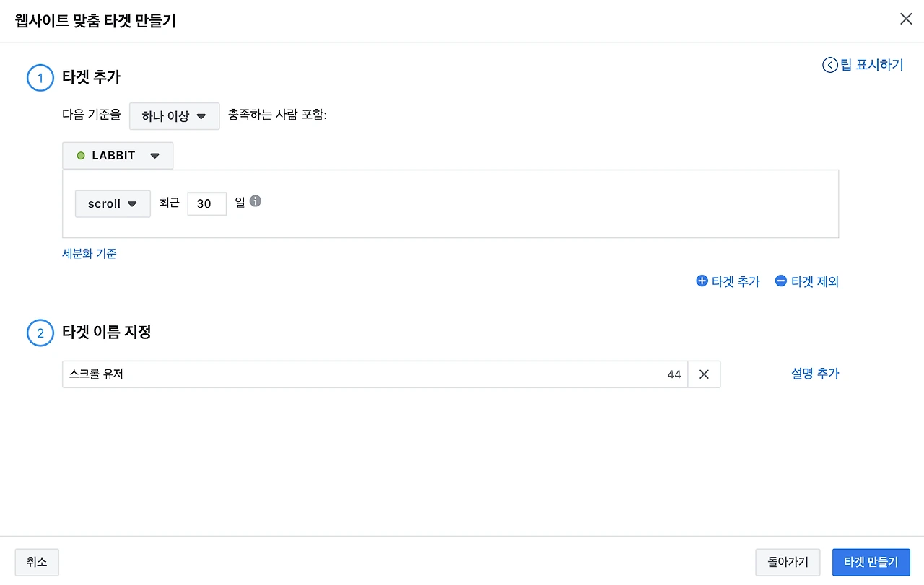Click the step 1 circle icon

(40, 78)
